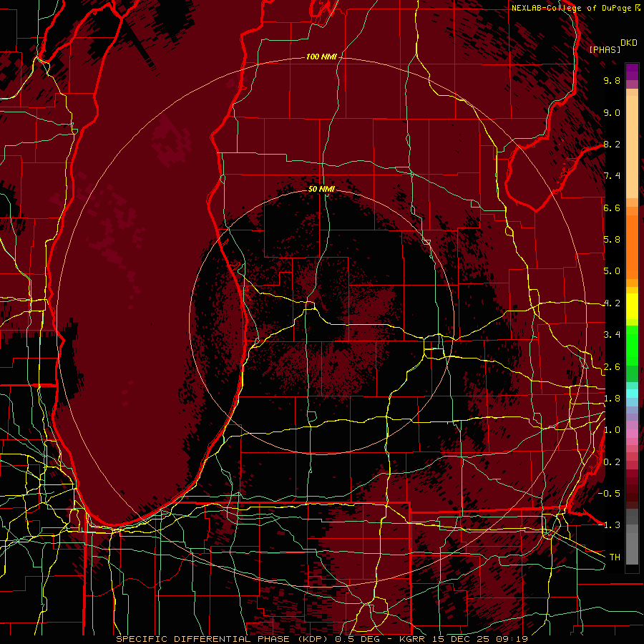Image resolution: width=644 pixels, height=644 pixels.
Task: Click the 1.3 value near scale bottom
Action: point(612,525)
